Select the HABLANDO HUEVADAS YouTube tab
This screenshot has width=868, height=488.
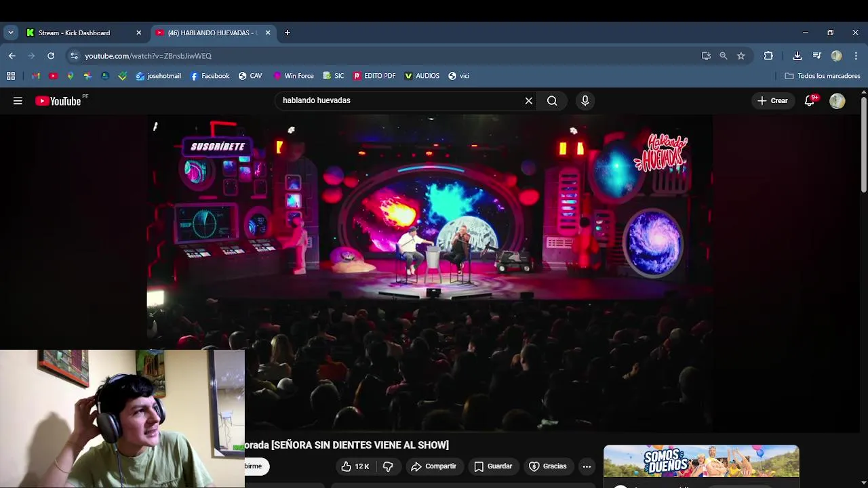(213, 33)
